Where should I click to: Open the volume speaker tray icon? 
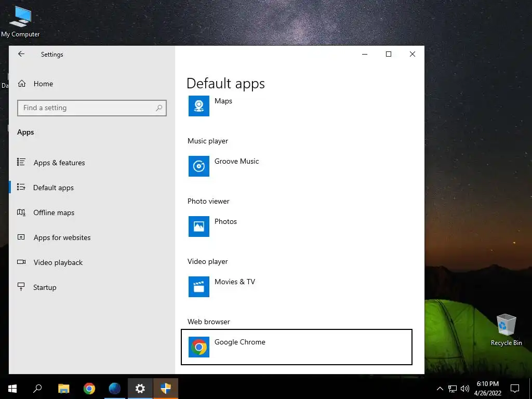[x=465, y=389]
